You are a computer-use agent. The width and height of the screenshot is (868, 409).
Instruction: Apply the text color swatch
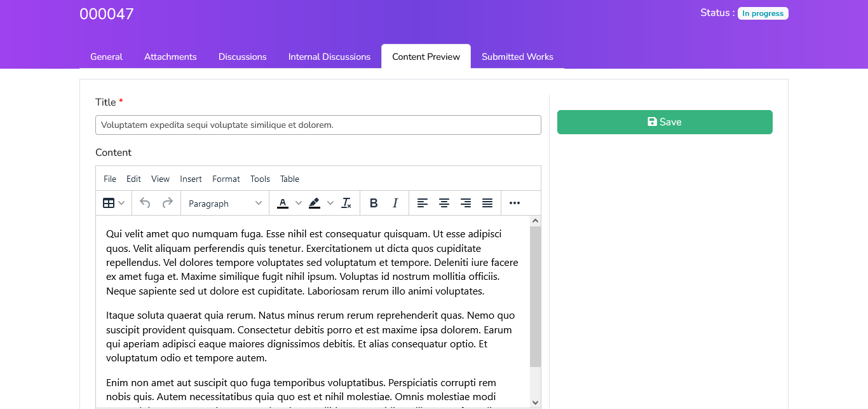(x=283, y=203)
